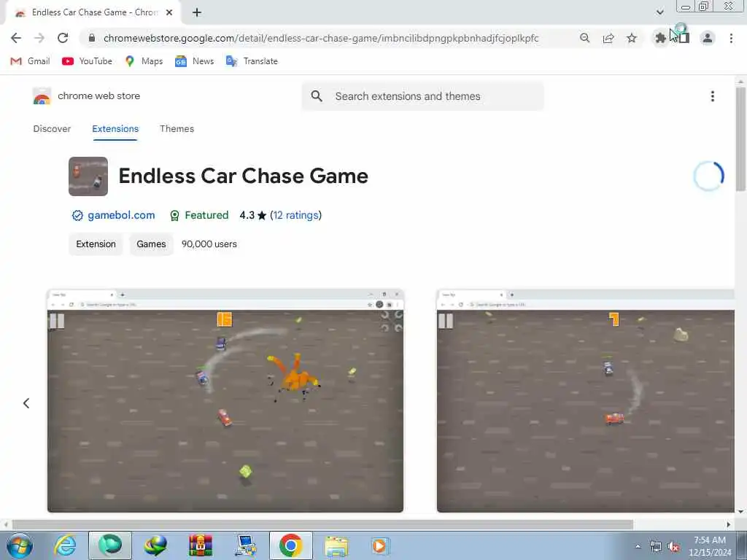The image size is (747, 560).
Task: Go back to the previous page
Action: coord(16,38)
